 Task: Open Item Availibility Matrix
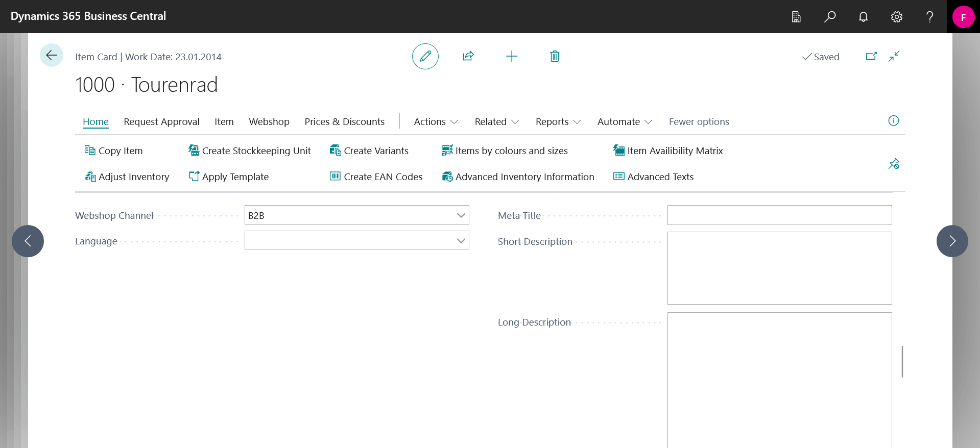[x=668, y=151]
